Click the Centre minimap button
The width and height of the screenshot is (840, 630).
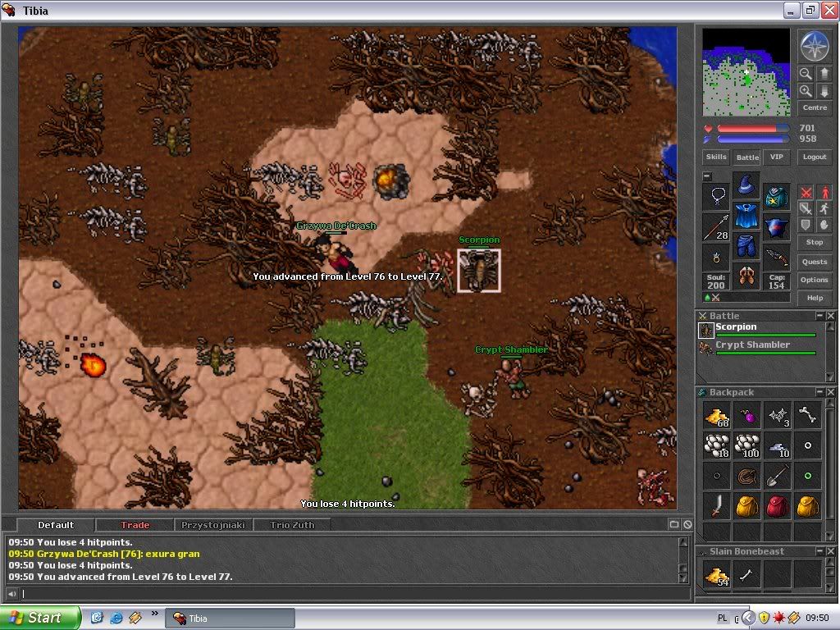click(815, 107)
